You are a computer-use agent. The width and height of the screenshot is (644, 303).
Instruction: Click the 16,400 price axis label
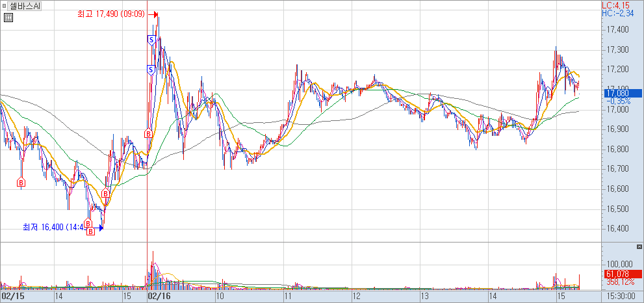click(x=617, y=229)
